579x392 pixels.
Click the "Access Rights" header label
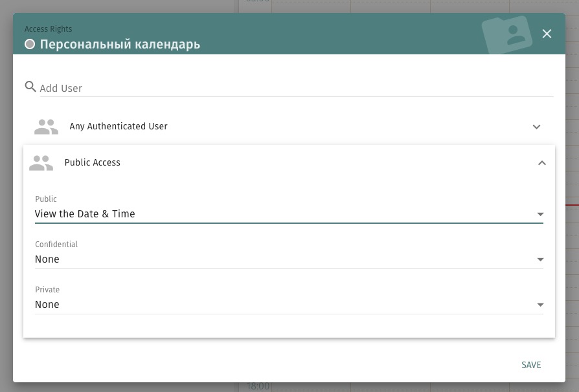(x=49, y=29)
